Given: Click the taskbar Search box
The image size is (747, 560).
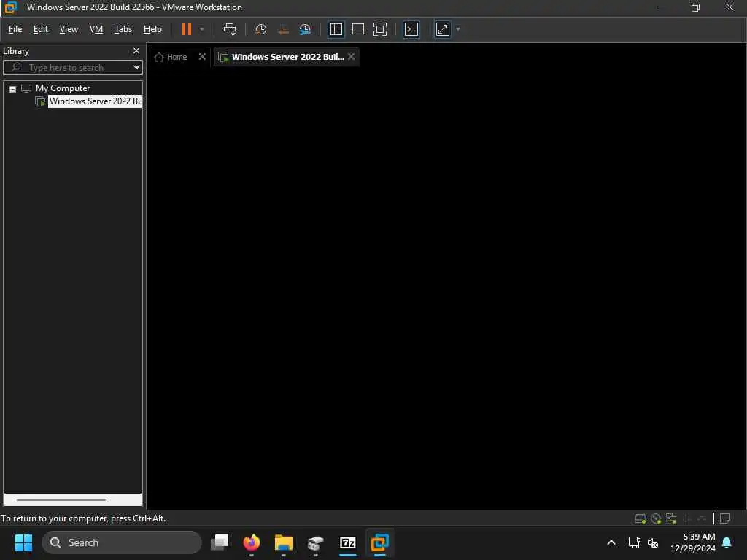Looking at the screenshot, I should pyautogui.click(x=122, y=542).
